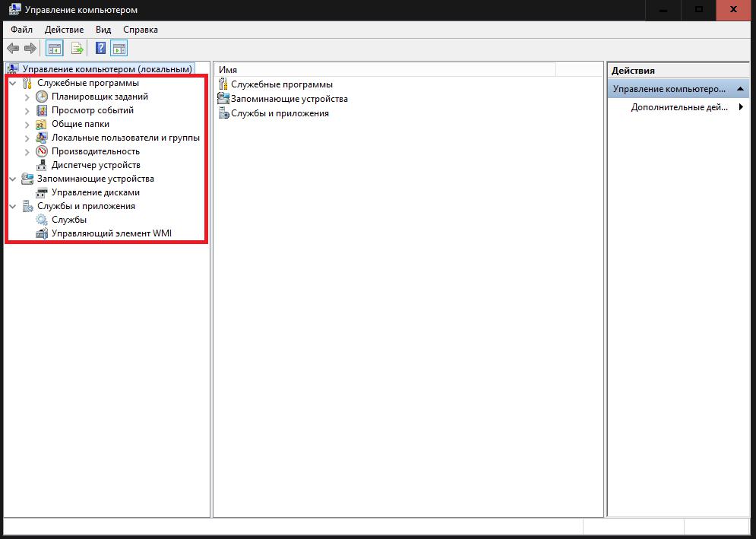
Task: Click the blue Help question mark icon
Action: [x=100, y=49]
